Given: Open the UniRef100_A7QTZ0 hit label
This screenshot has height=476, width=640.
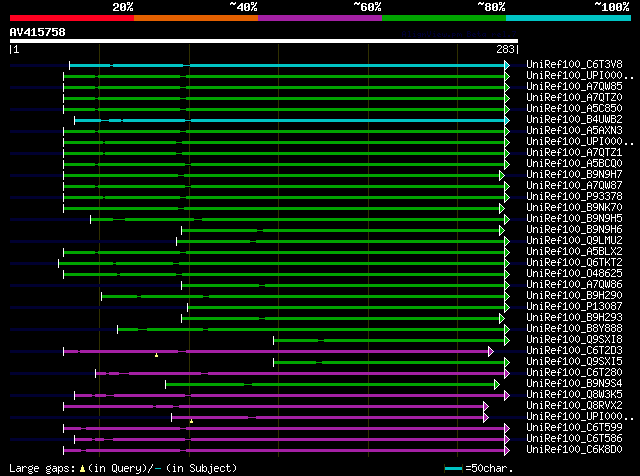Looking at the screenshot, I should click(574, 97).
